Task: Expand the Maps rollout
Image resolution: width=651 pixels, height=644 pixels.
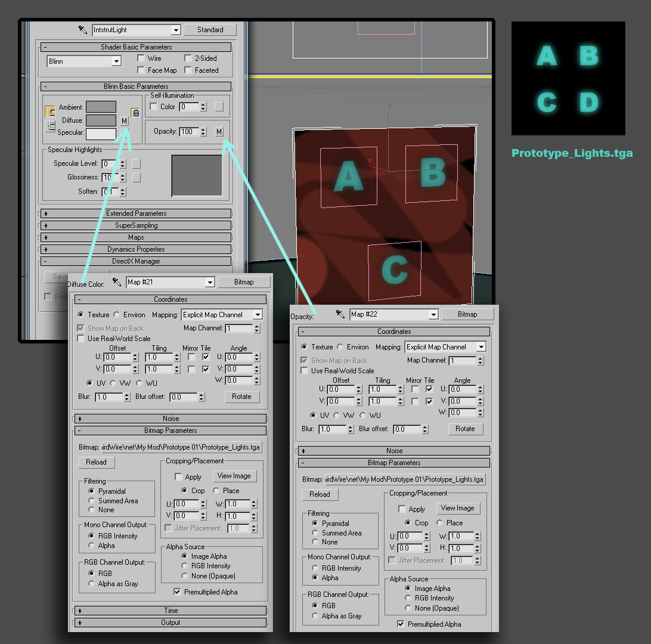Action: 136,237
